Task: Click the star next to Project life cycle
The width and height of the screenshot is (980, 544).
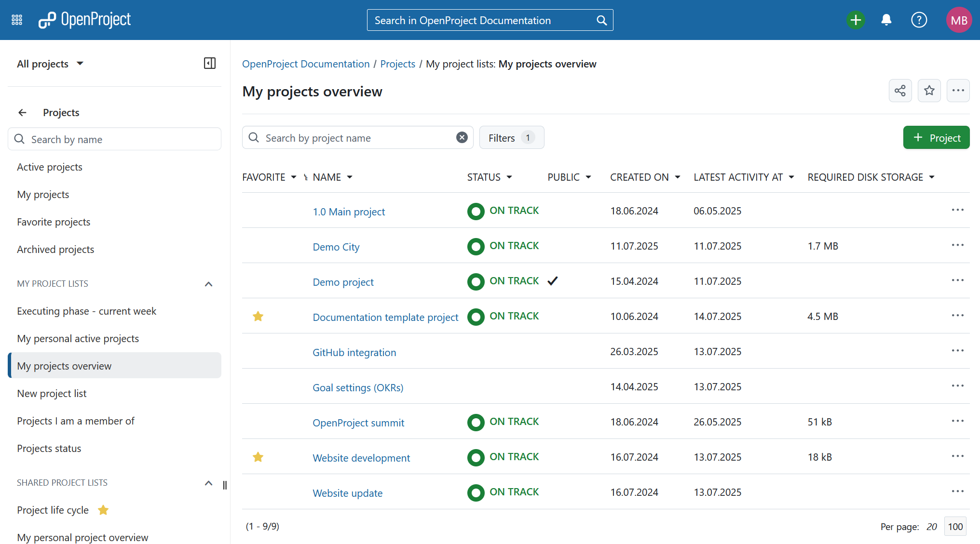Action: 103,510
